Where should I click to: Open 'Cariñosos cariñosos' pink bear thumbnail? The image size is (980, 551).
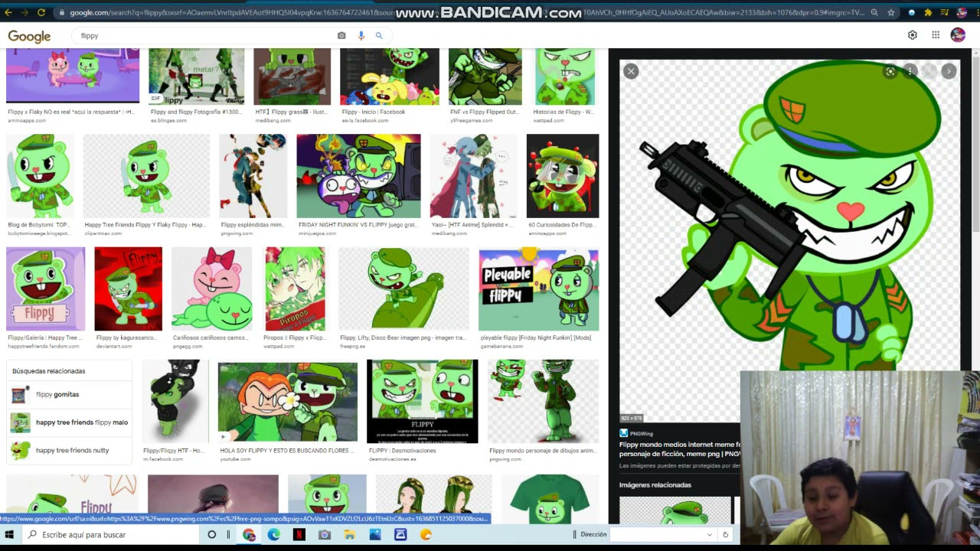click(x=211, y=289)
